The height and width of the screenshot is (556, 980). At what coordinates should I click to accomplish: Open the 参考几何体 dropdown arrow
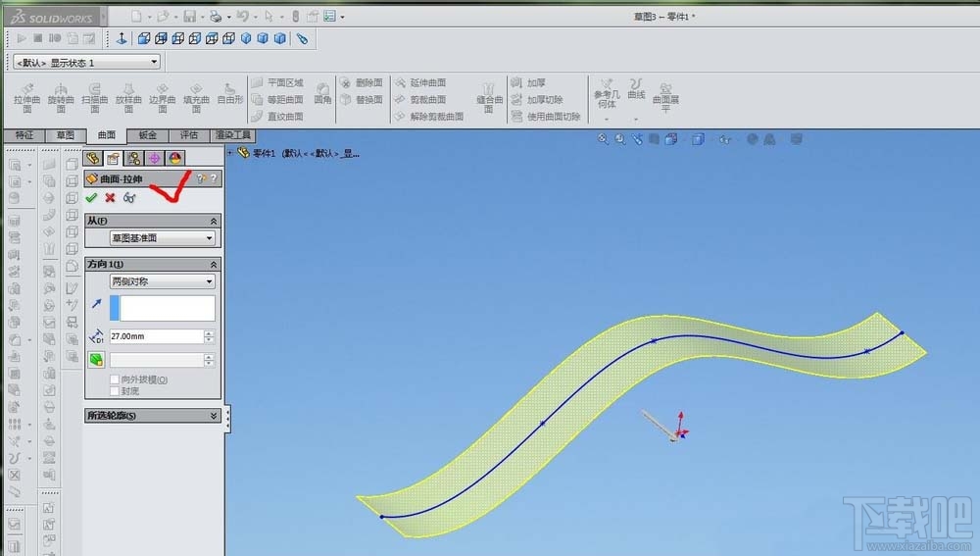(x=607, y=119)
